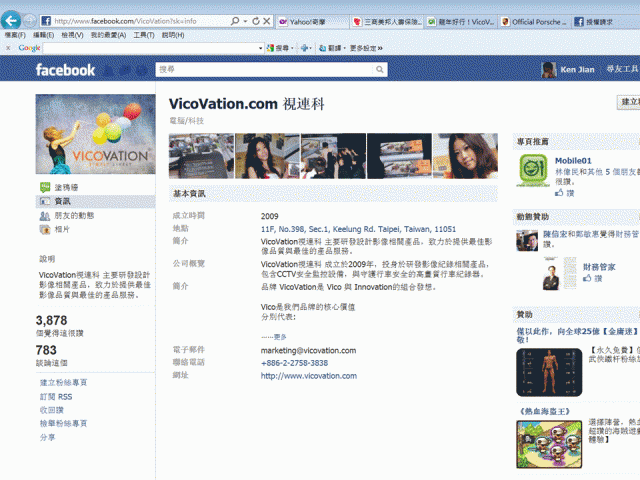
Task: Click the VicoVation page cover picture
Action: tap(96, 134)
